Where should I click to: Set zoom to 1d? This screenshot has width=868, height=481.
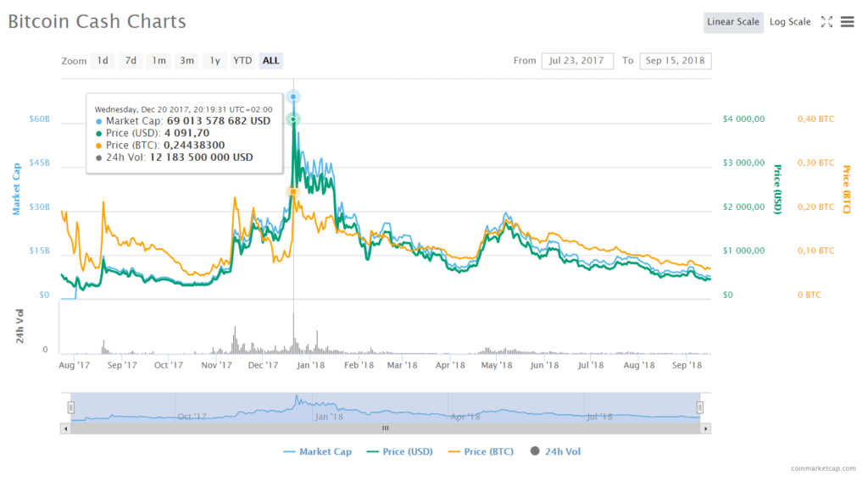(x=103, y=61)
